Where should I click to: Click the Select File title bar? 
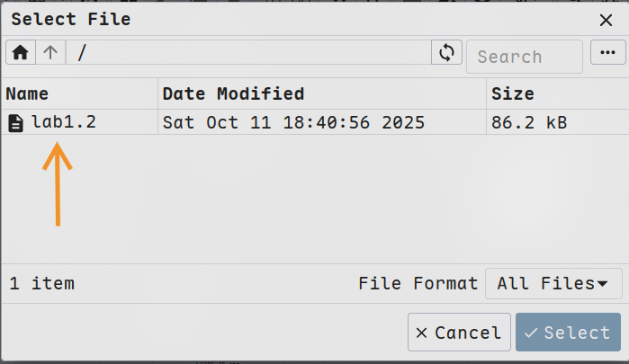tap(270, 19)
